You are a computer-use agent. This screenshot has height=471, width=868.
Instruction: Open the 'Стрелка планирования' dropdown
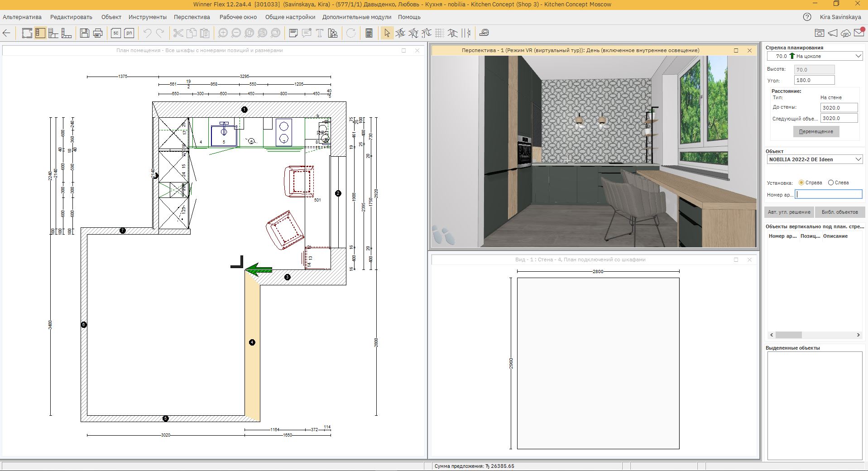point(815,56)
